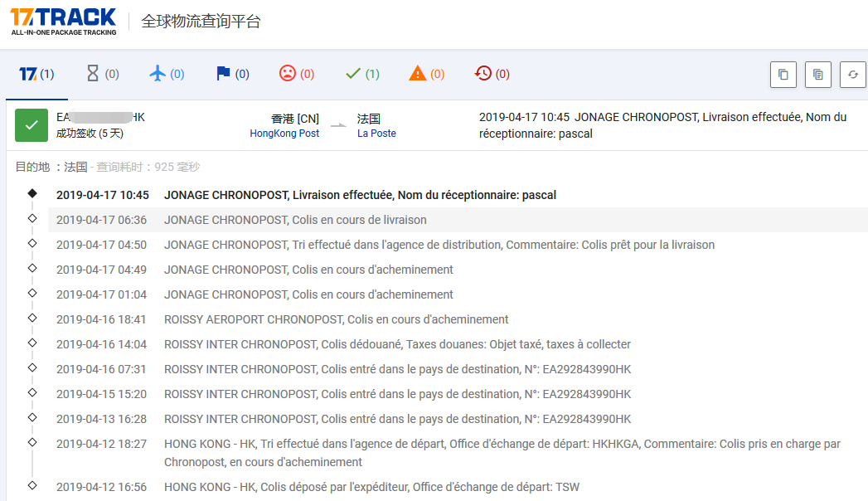The image size is (868, 501).
Task: Select the red clock expired filter
Action: pos(492,74)
